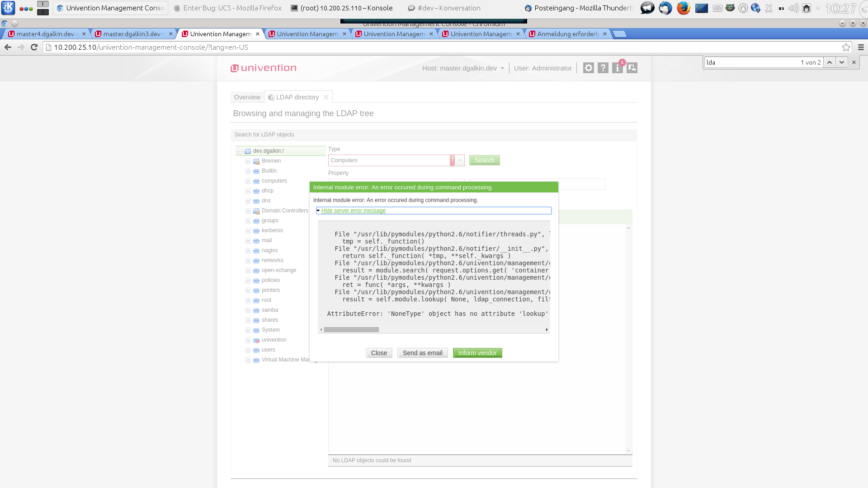The height and width of the screenshot is (488, 868).
Task: Close the LDAP directory tab
Action: point(325,97)
